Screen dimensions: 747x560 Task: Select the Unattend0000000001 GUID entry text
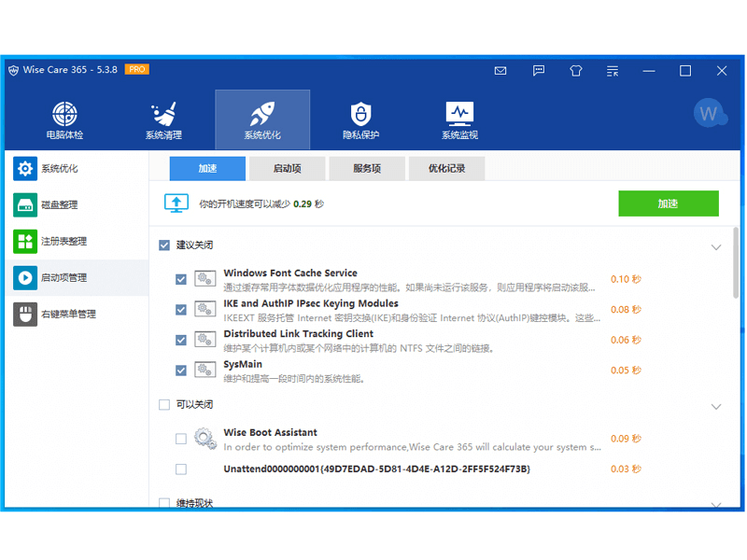pos(377,469)
